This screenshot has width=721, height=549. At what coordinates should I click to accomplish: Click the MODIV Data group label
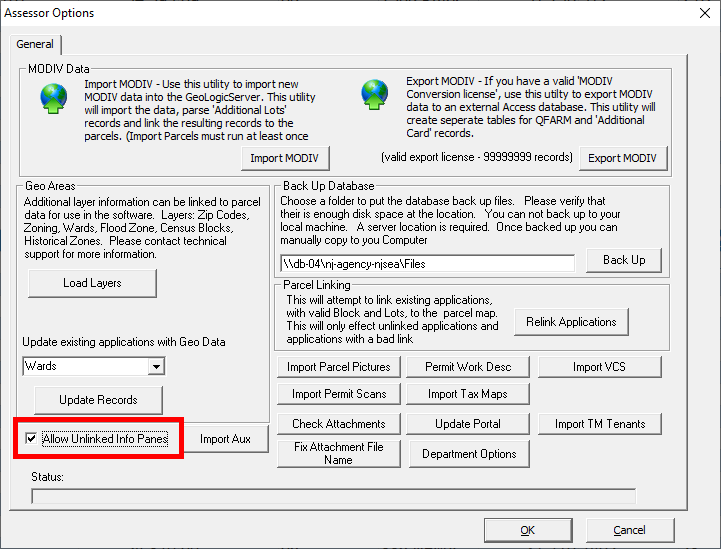(x=58, y=69)
